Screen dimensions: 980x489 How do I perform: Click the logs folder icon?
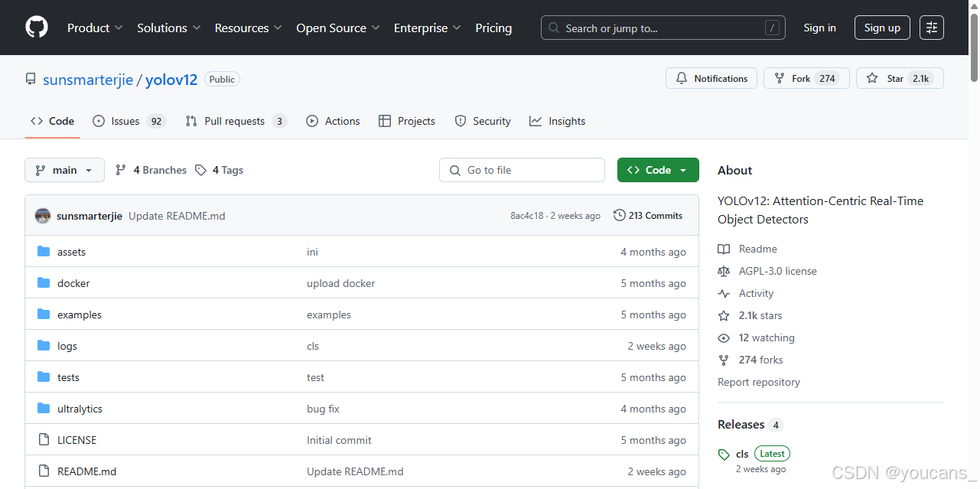pyautogui.click(x=44, y=346)
